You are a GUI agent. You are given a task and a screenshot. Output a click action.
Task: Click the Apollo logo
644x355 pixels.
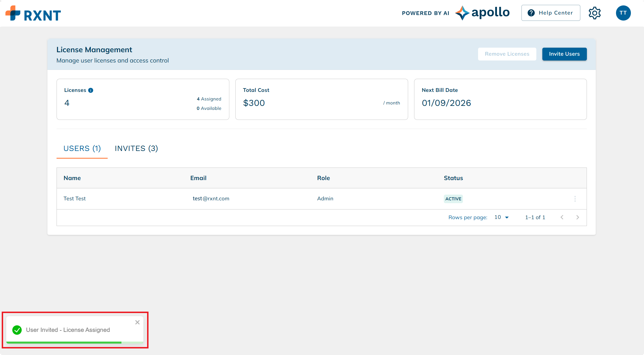[482, 13]
